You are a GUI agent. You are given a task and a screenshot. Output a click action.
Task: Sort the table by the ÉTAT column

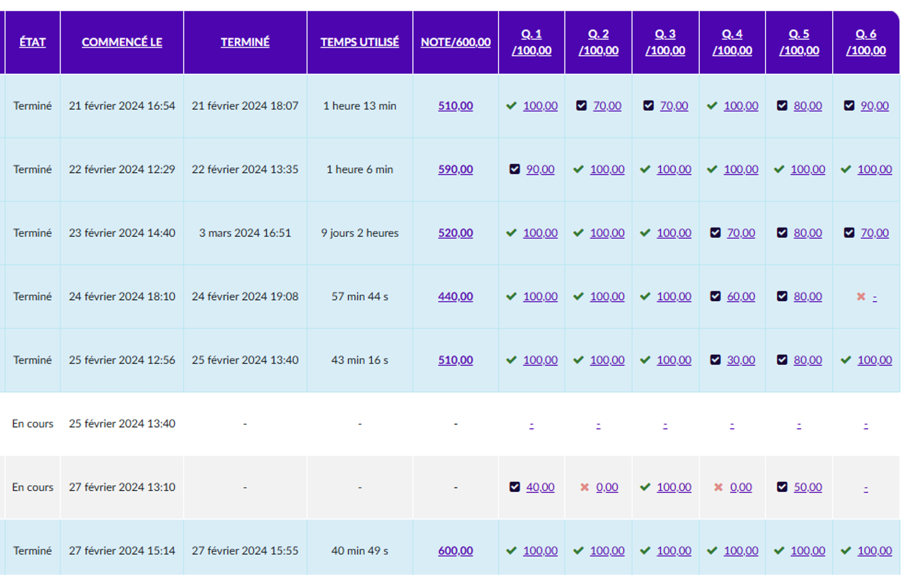[32, 42]
